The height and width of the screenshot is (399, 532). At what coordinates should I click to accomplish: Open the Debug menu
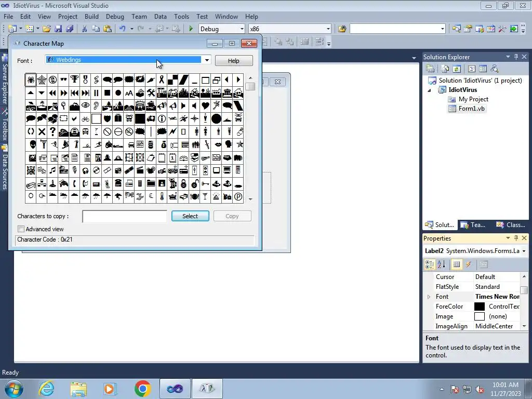coord(115,16)
